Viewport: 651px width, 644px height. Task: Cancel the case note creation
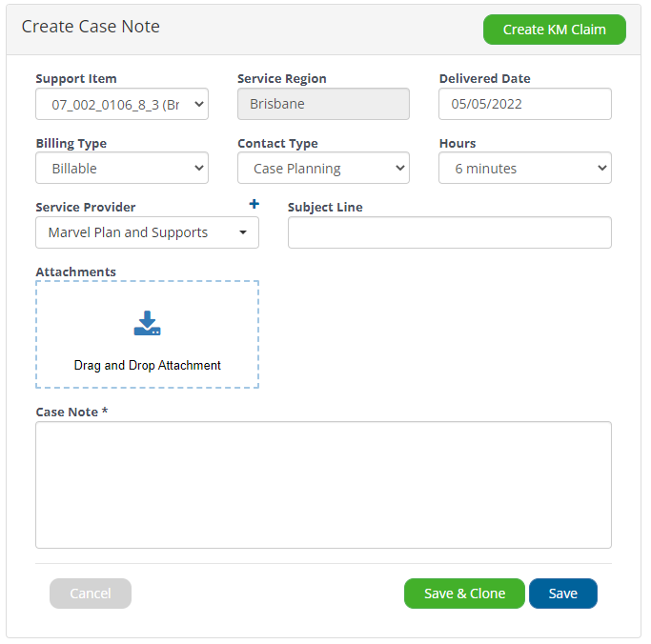tap(91, 594)
